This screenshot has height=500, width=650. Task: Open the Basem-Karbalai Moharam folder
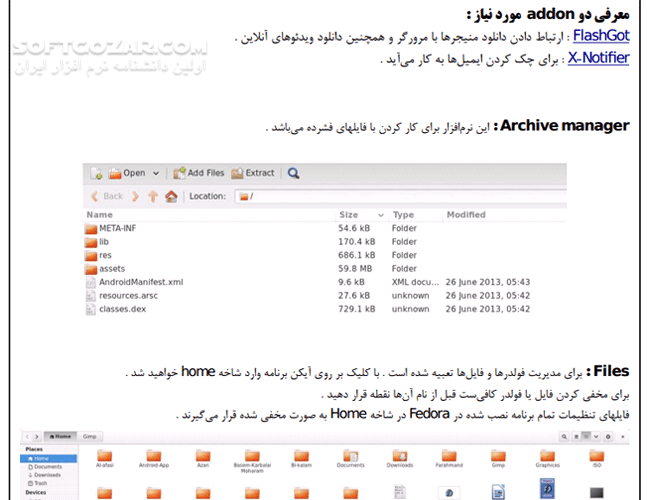coord(252,461)
